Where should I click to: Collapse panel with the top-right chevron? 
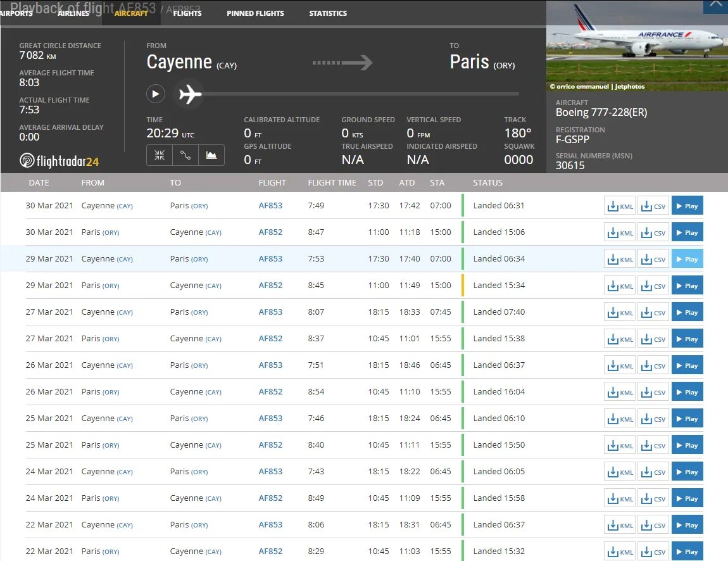tap(715, 6)
